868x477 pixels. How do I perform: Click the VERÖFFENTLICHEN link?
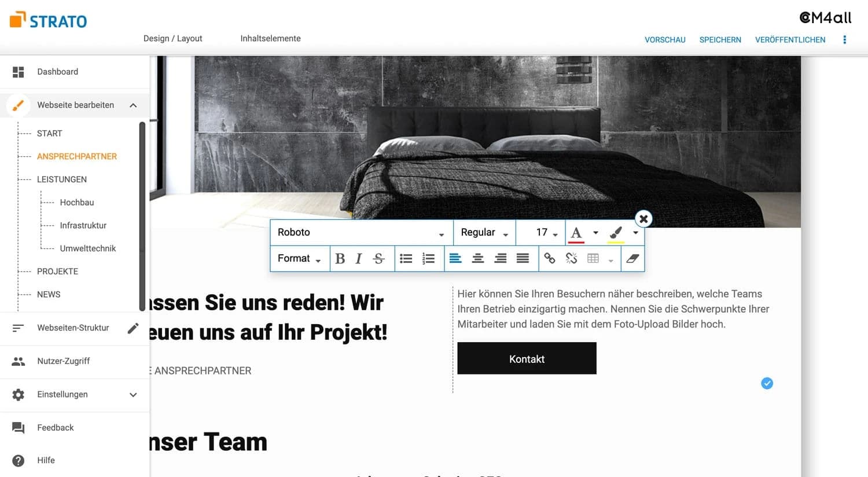point(790,39)
